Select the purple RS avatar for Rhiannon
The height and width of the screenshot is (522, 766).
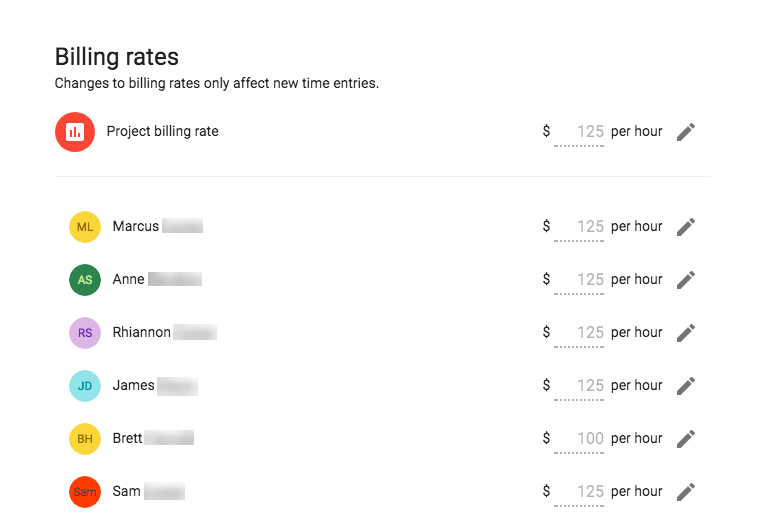coord(85,333)
